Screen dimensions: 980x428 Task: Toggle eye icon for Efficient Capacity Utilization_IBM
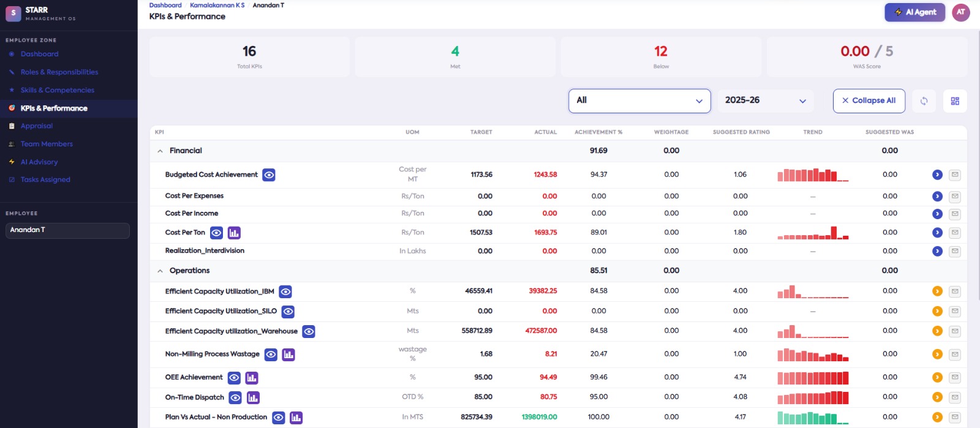tap(285, 292)
